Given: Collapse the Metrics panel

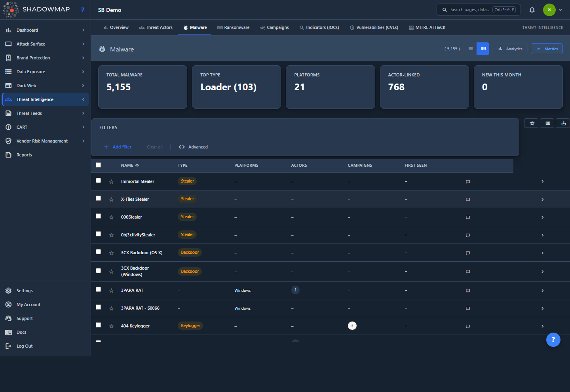Looking at the screenshot, I should point(547,49).
